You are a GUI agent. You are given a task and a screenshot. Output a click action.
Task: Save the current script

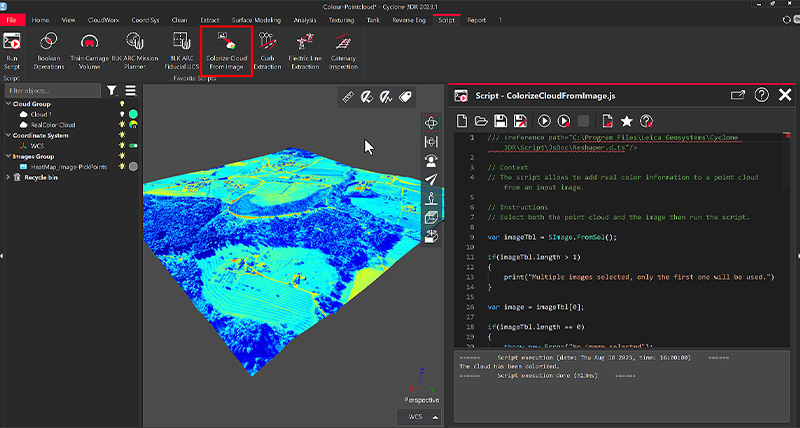coord(501,121)
